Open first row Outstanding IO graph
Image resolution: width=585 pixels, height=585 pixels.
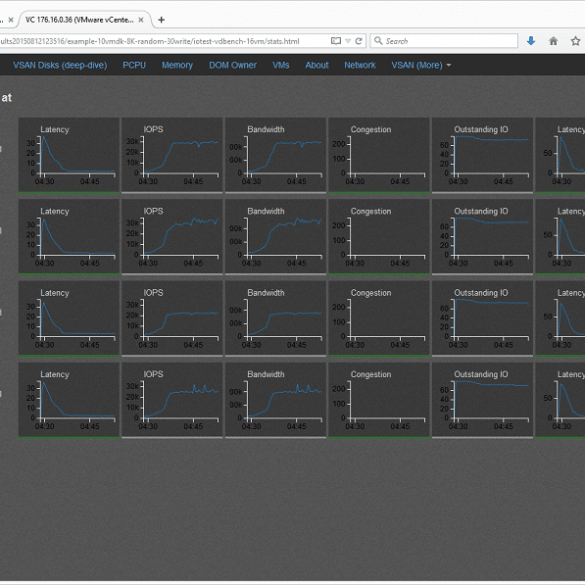coord(482,156)
